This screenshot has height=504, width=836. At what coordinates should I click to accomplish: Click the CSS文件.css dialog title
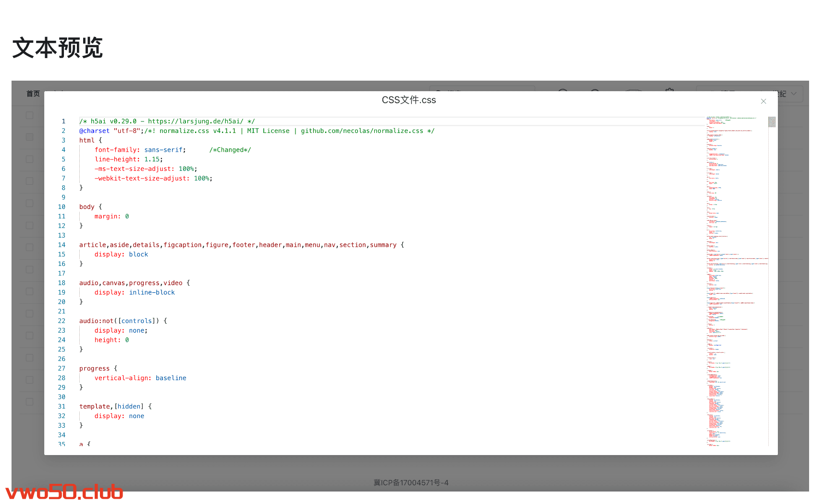[x=409, y=100]
